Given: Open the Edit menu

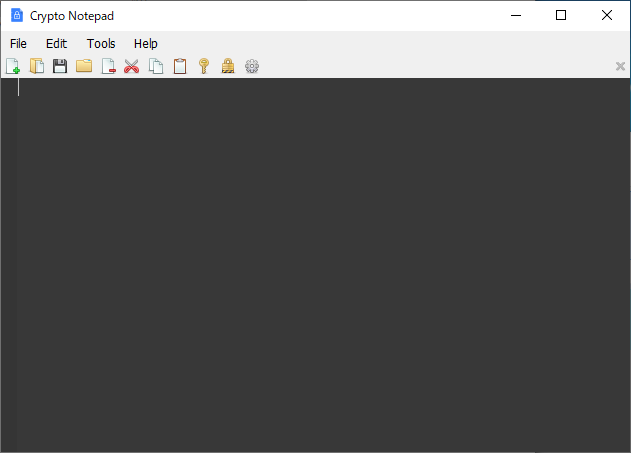Looking at the screenshot, I should [x=56, y=43].
